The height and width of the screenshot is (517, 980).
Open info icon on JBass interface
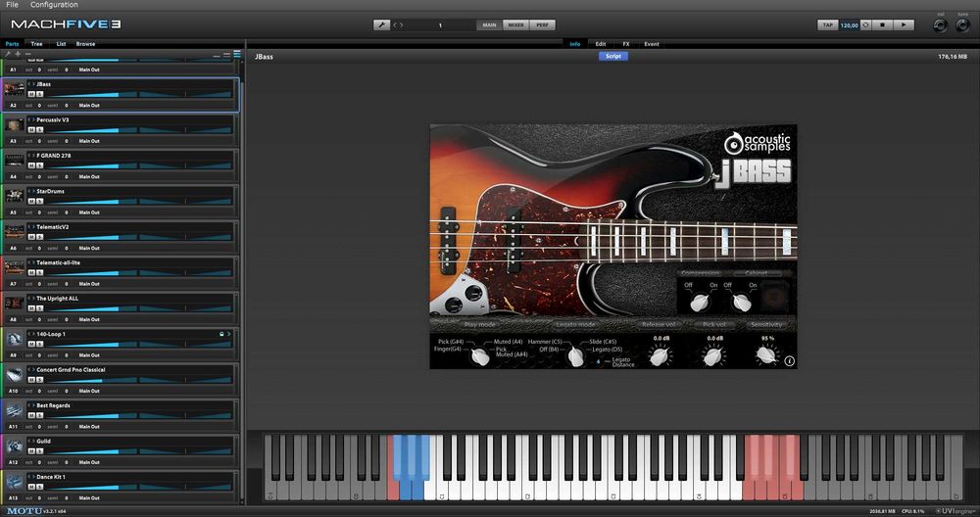(789, 361)
